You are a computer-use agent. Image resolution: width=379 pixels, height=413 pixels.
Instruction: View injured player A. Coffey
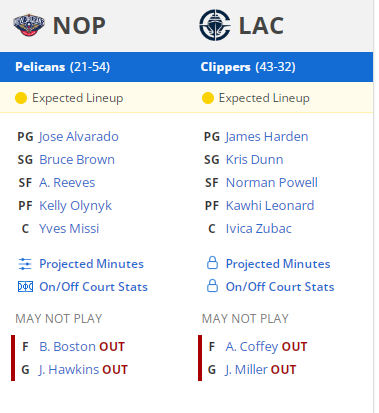pos(252,347)
